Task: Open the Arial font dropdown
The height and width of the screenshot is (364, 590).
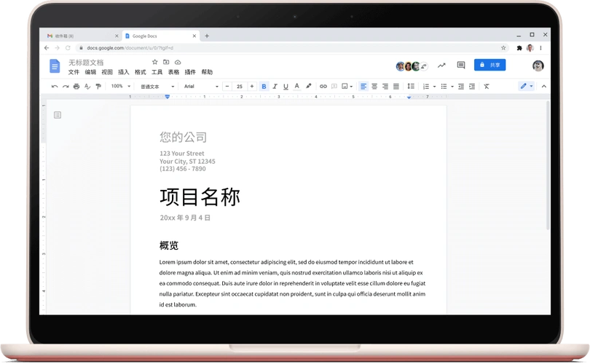Action: (x=201, y=87)
